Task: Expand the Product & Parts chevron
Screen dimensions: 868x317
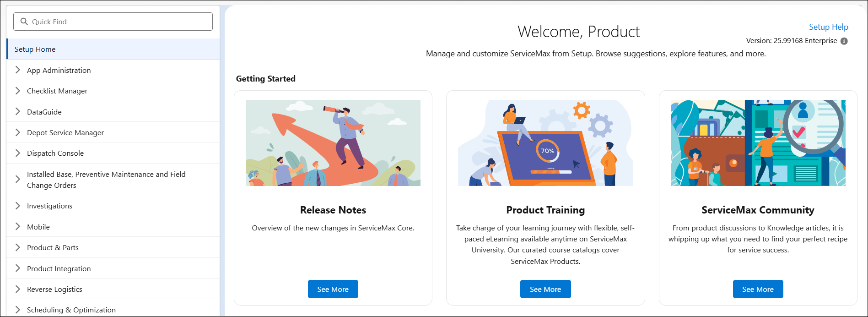Action: pos(17,247)
